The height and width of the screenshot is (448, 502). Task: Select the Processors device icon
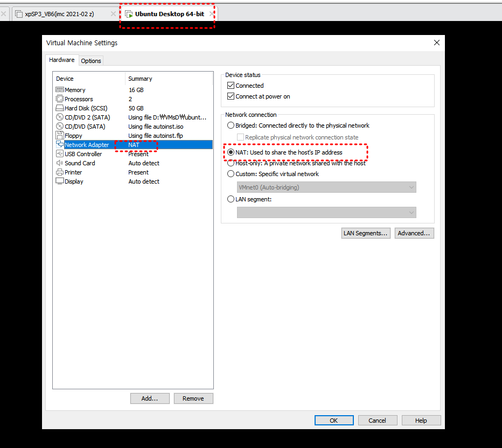pos(60,99)
